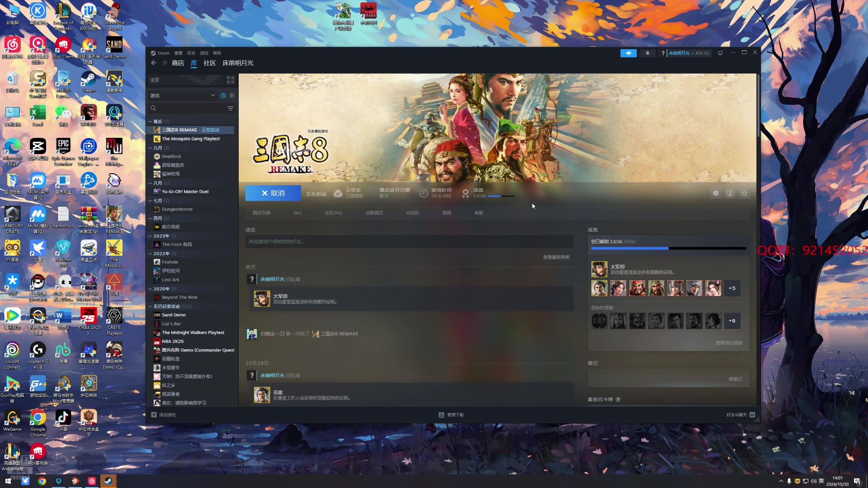Click 新笔记 to add a note
The image size is (868, 488).
(736, 379)
